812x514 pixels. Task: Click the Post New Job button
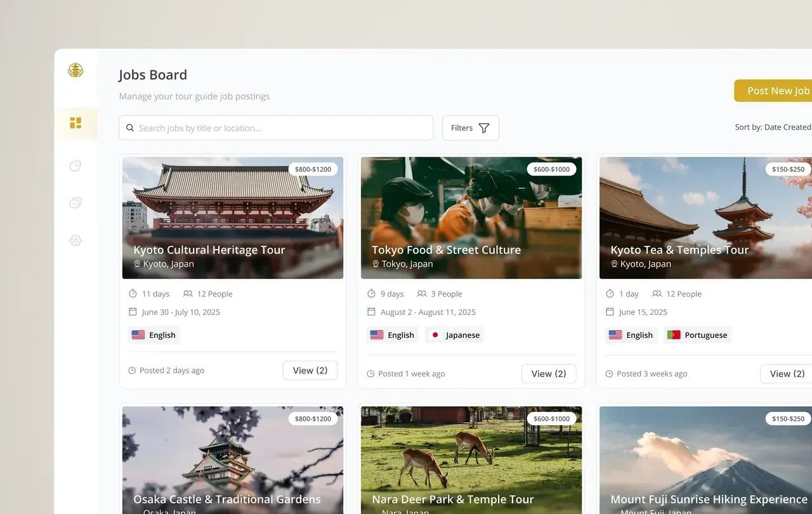tap(773, 91)
